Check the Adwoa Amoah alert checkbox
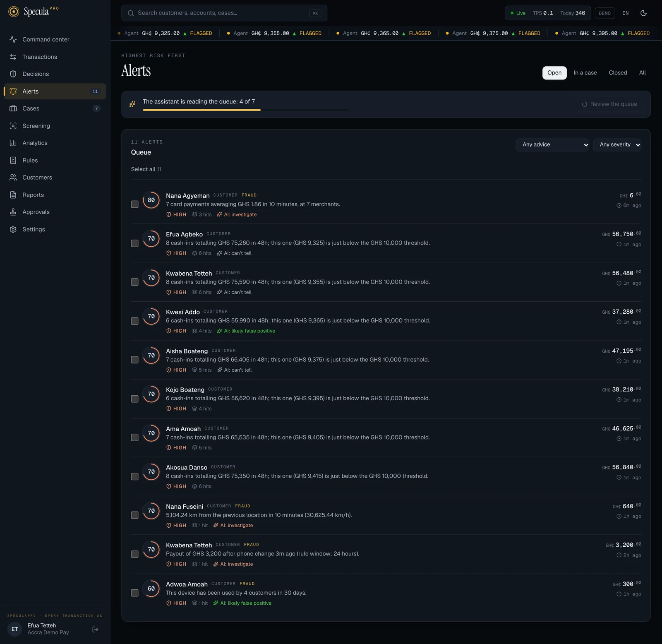Screen dimensions: 662x644 (x=134, y=593)
